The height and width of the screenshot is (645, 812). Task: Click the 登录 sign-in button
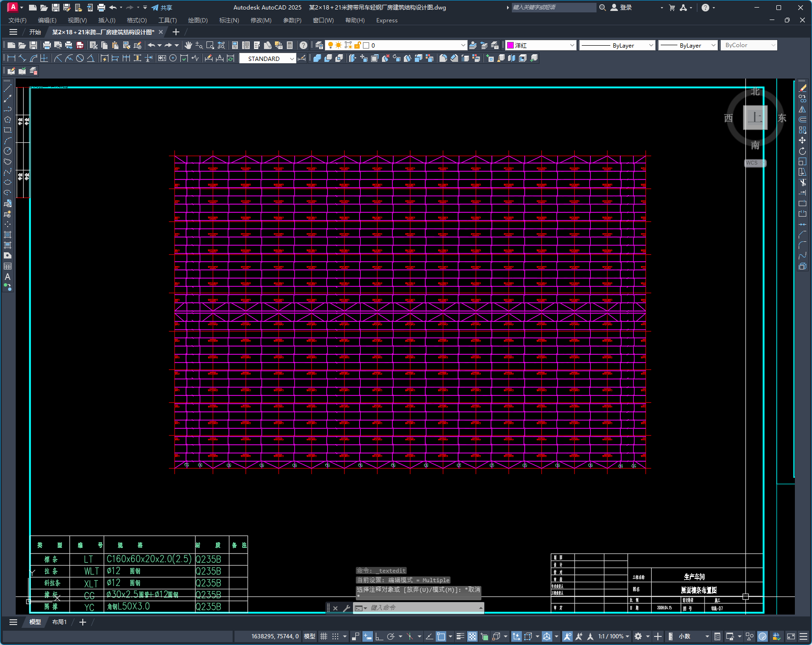pos(621,8)
